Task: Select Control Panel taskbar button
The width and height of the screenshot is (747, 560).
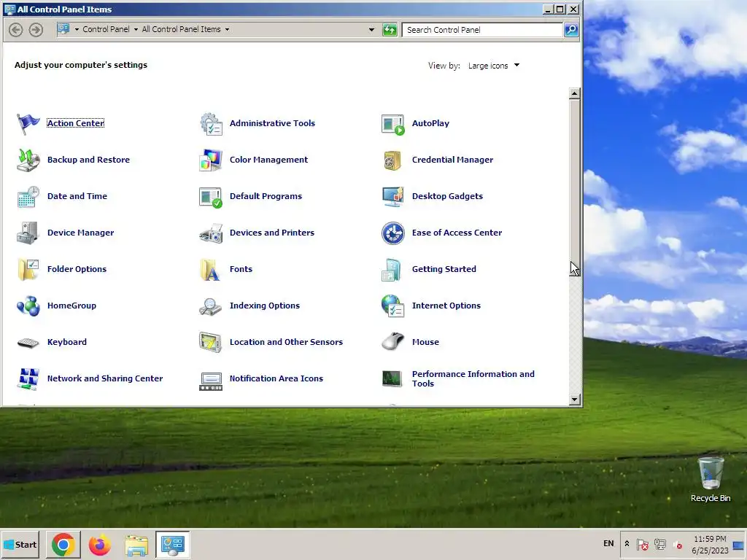Action: pos(172,545)
